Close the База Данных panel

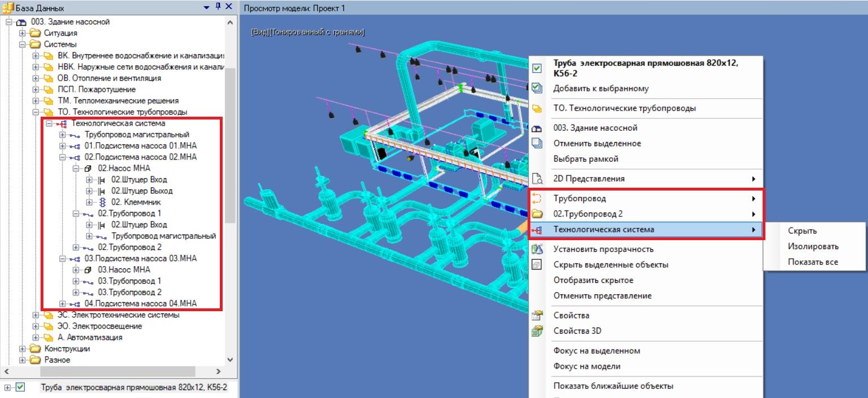coord(229,7)
